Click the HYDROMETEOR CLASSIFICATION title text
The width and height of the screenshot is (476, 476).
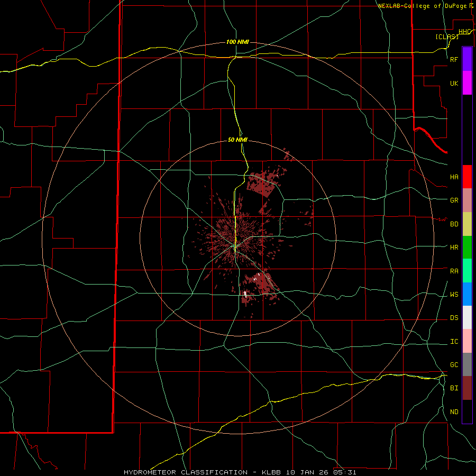pyautogui.click(x=186, y=472)
